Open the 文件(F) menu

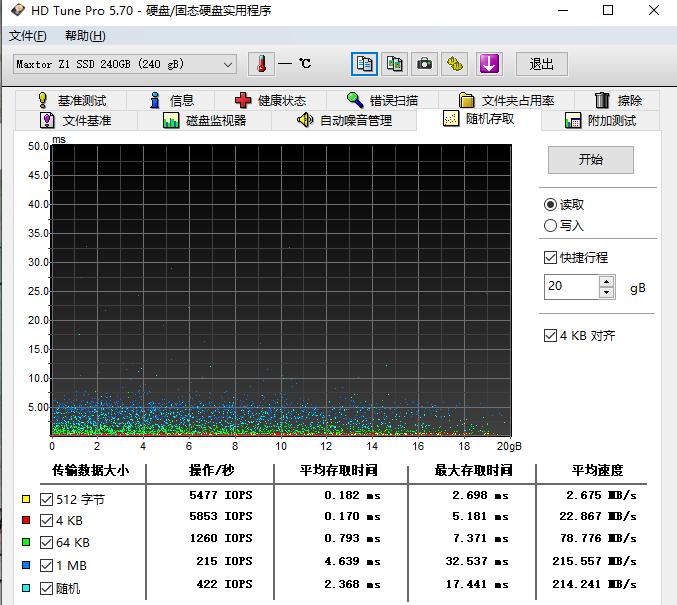click(x=28, y=36)
